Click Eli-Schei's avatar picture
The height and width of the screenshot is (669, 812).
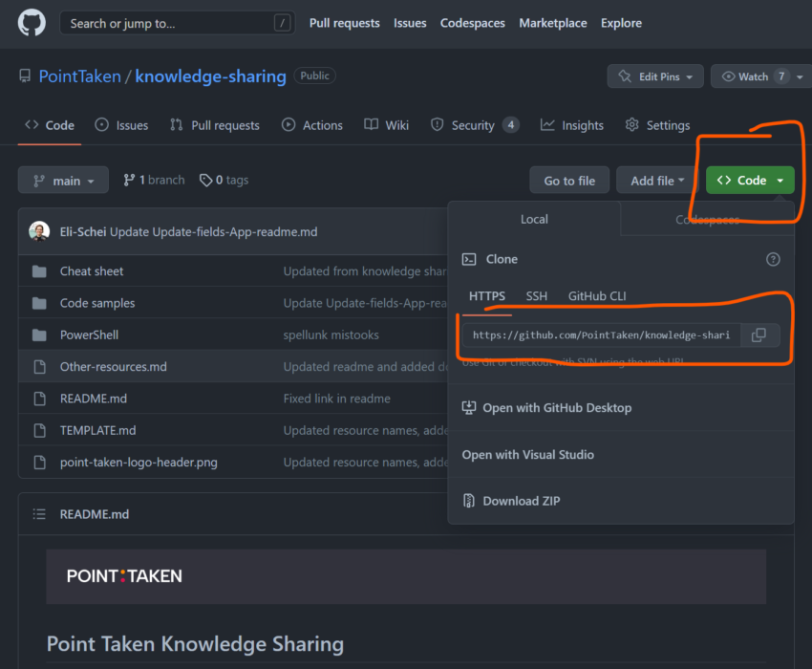pos(39,231)
